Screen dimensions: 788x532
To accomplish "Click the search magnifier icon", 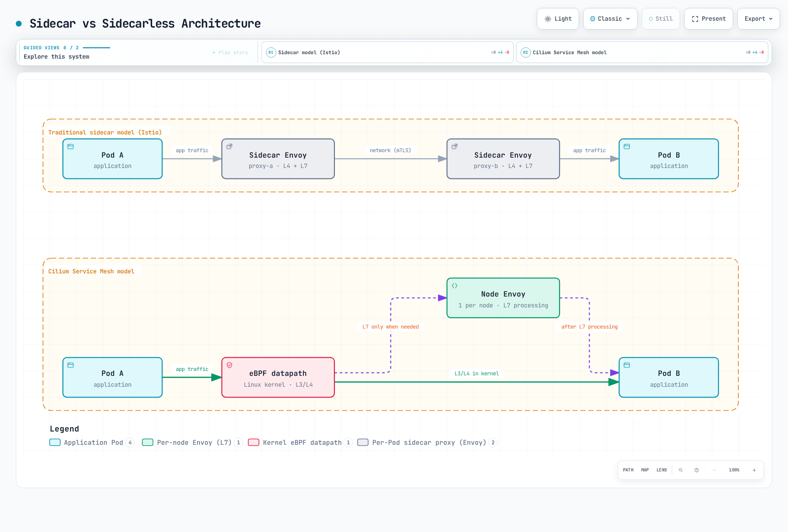I will (681, 470).
